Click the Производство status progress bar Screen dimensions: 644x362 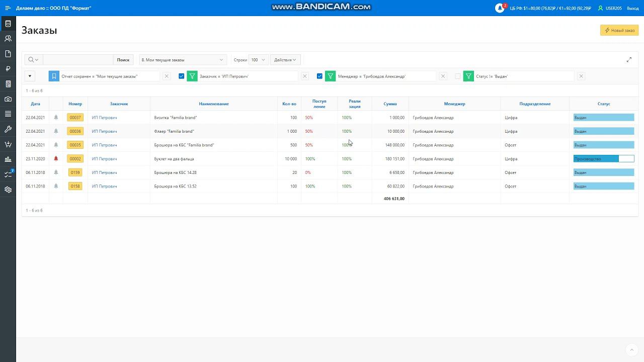tap(604, 159)
